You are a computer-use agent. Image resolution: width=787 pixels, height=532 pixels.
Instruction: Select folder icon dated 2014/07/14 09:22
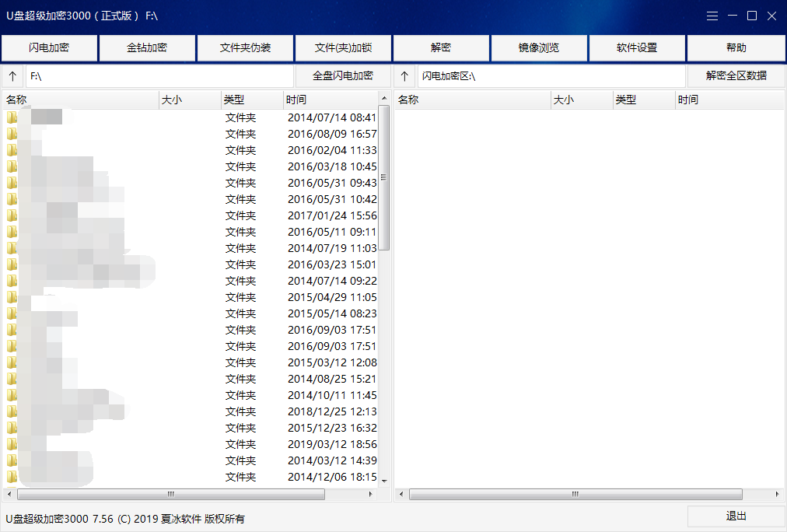12,281
